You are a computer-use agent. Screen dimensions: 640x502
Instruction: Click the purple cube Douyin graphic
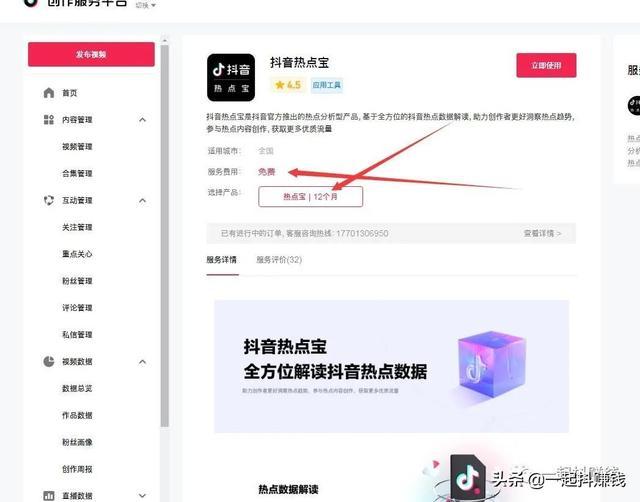(492, 364)
